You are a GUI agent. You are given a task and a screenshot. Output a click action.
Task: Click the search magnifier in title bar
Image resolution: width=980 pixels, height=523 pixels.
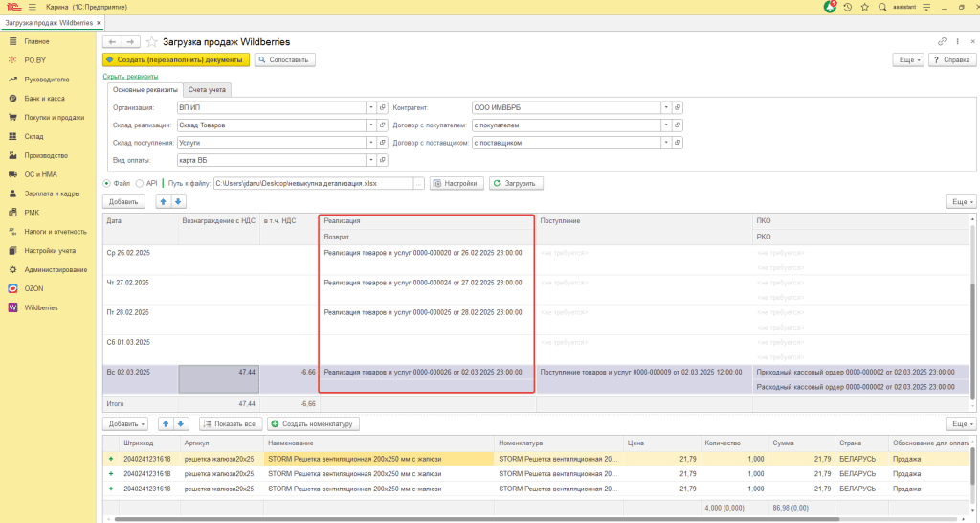[x=881, y=7]
